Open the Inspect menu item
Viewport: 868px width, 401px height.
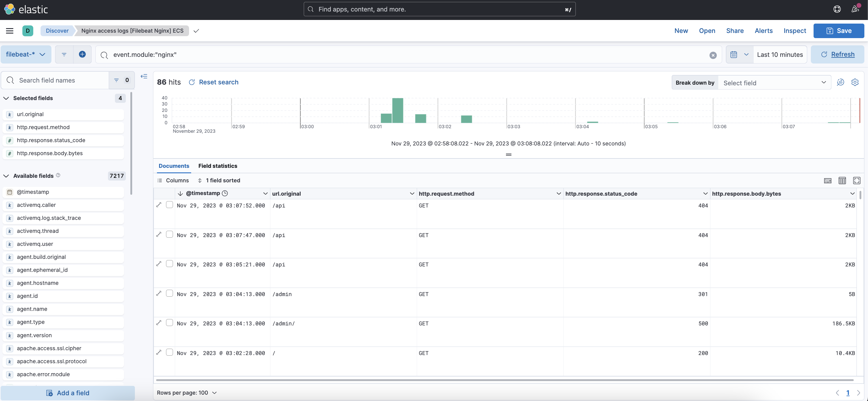coord(794,31)
